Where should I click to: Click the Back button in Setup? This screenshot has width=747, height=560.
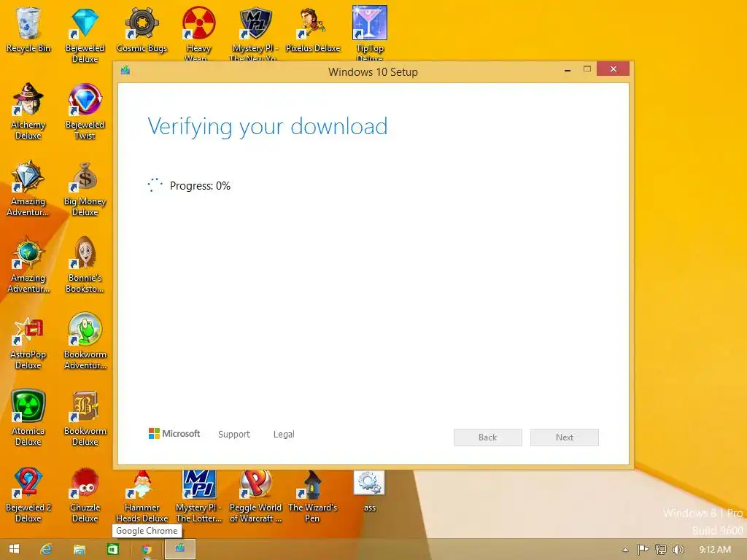tap(488, 437)
